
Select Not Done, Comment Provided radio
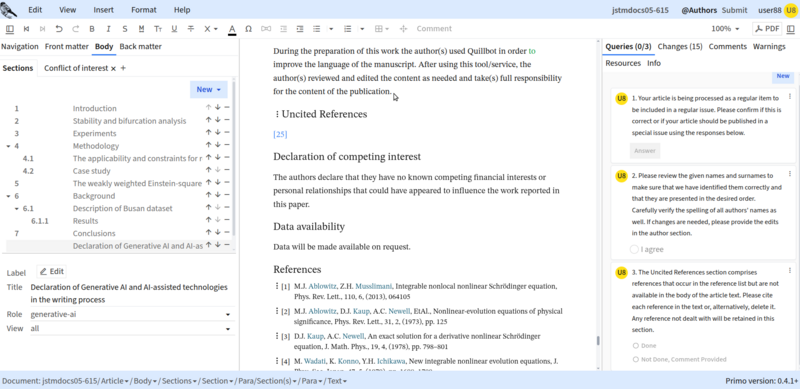636,359
